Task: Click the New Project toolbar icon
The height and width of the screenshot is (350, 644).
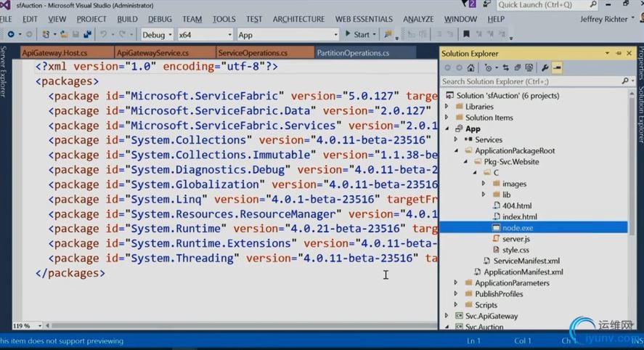Action: [46, 35]
